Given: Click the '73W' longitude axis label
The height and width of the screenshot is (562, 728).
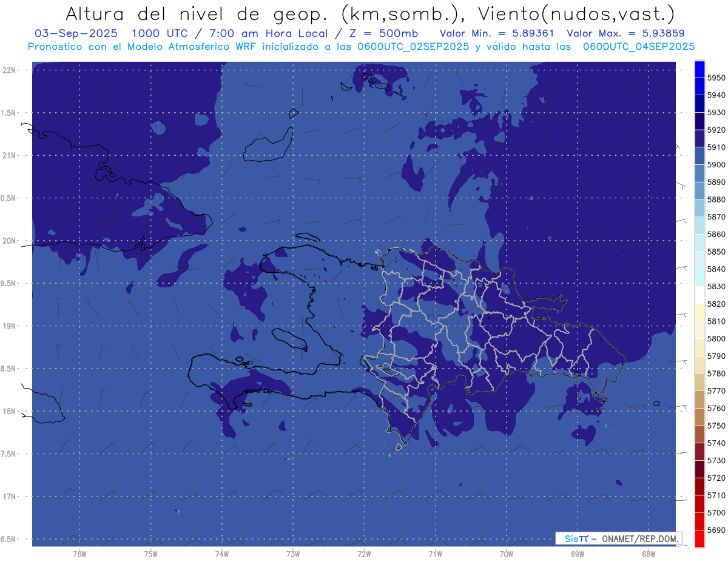Looking at the screenshot, I should [293, 554].
